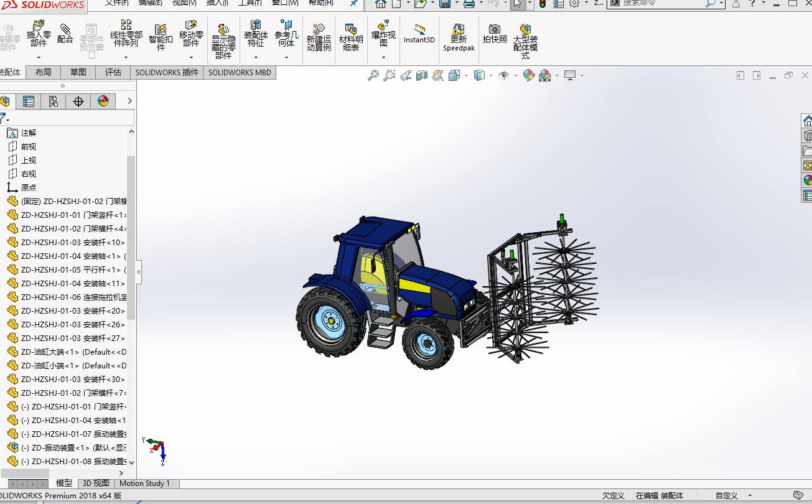Toggle the Hide/Show Items eye icon
Image resolution: width=812 pixels, height=504 pixels.
[x=504, y=75]
